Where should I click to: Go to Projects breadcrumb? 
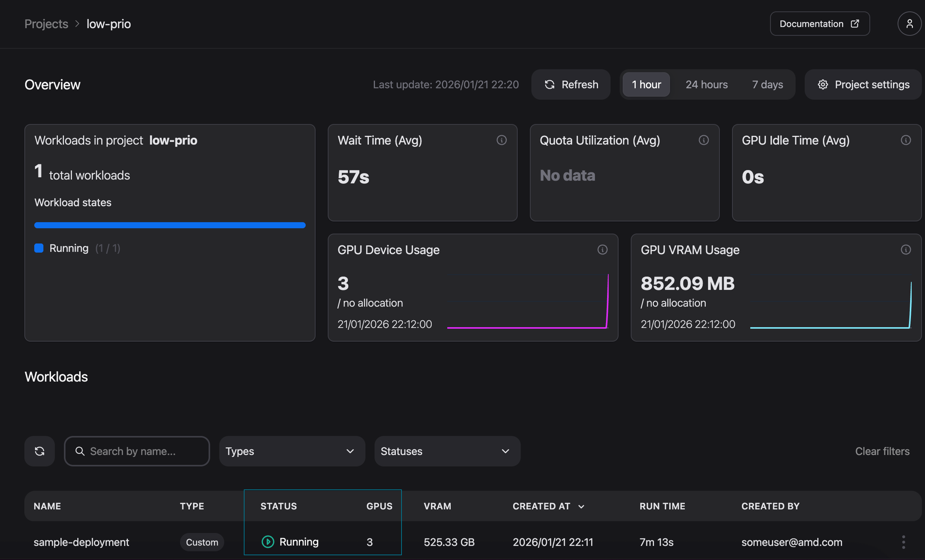pyautogui.click(x=46, y=24)
